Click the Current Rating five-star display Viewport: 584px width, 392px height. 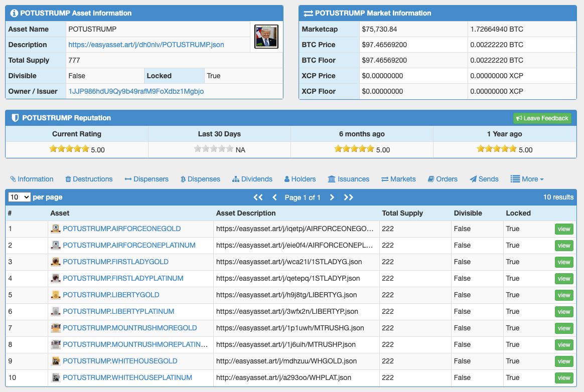pyautogui.click(x=69, y=149)
